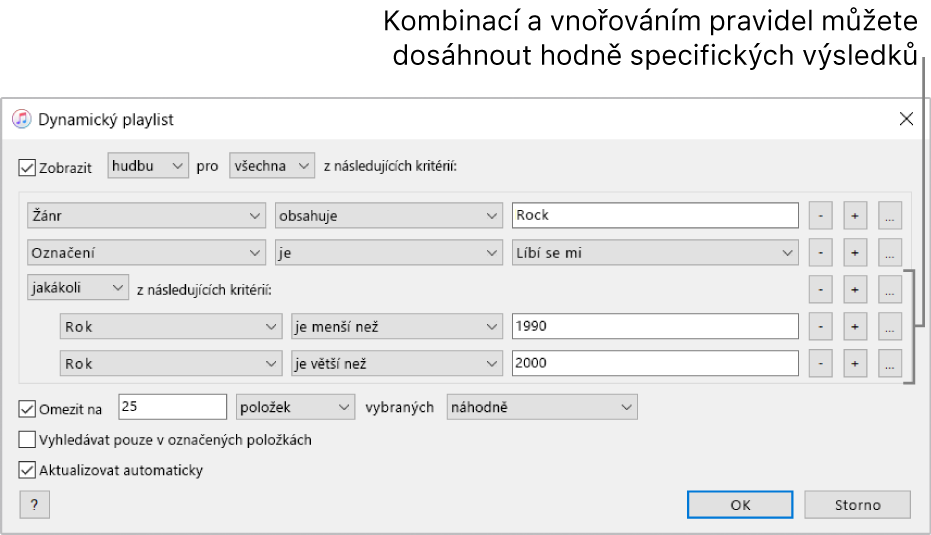The width and height of the screenshot is (931, 535).
Task: Click the Rock genre text field
Action: coord(656,216)
